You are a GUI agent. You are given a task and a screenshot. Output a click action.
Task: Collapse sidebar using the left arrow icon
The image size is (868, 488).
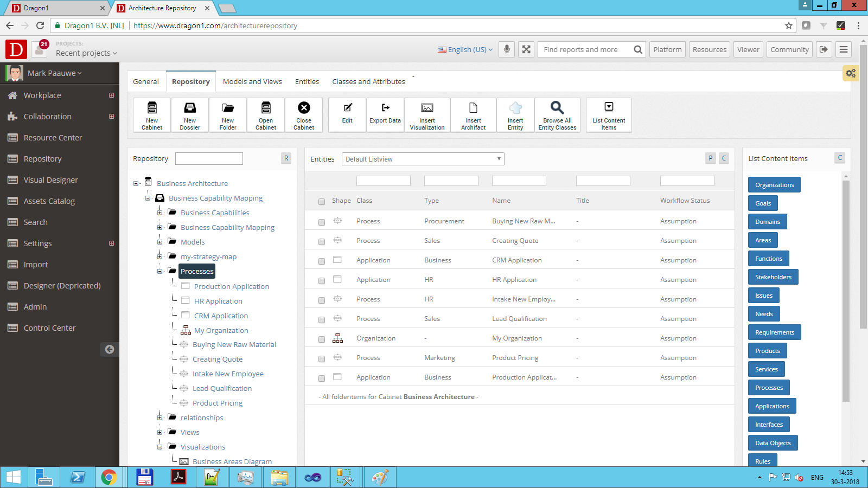110,349
